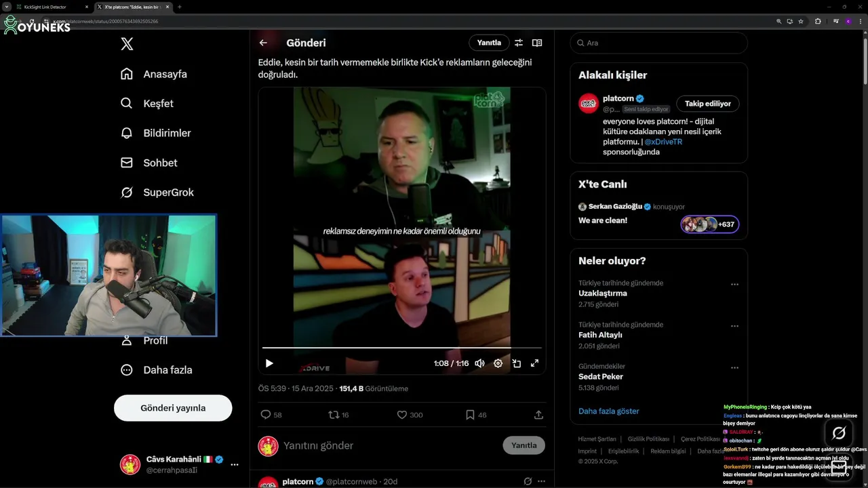The height and width of the screenshot is (488, 868).
Task: Go back with the arrow beside Gönderi
Action: pyautogui.click(x=263, y=43)
